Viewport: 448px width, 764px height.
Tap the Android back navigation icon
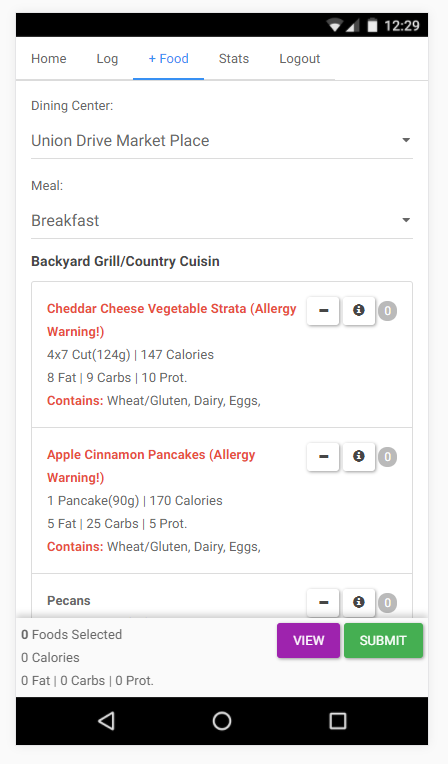pos(106,721)
